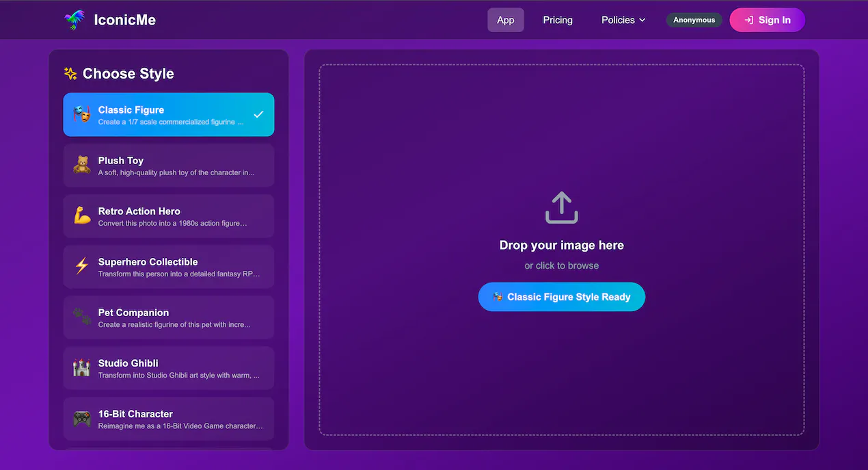Choose the Studio Ghibli style title
The height and width of the screenshot is (470, 868).
(128, 363)
